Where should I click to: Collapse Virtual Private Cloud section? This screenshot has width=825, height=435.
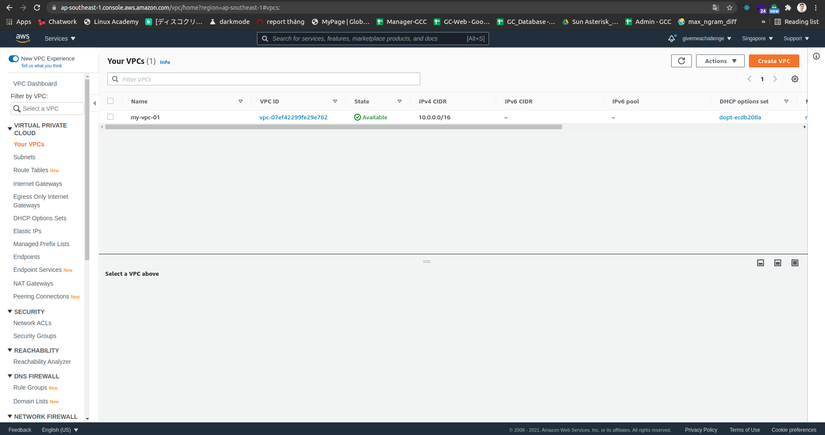tap(9, 128)
